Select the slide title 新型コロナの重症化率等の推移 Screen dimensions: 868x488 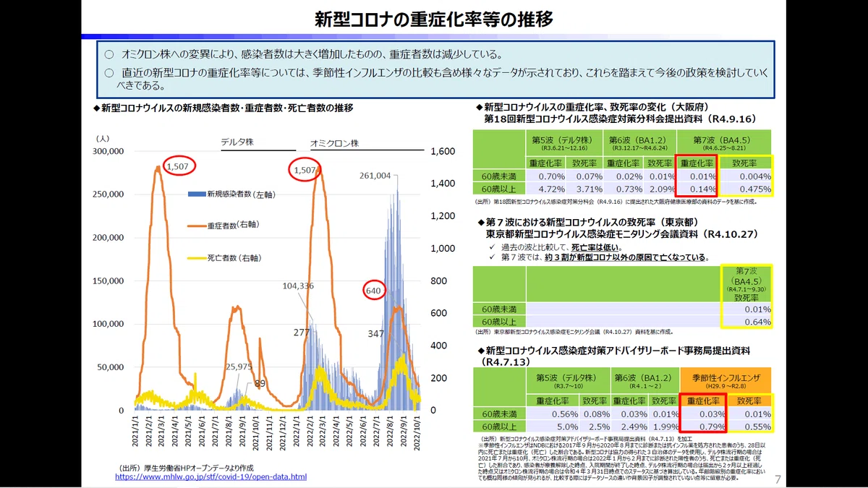click(x=434, y=20)
